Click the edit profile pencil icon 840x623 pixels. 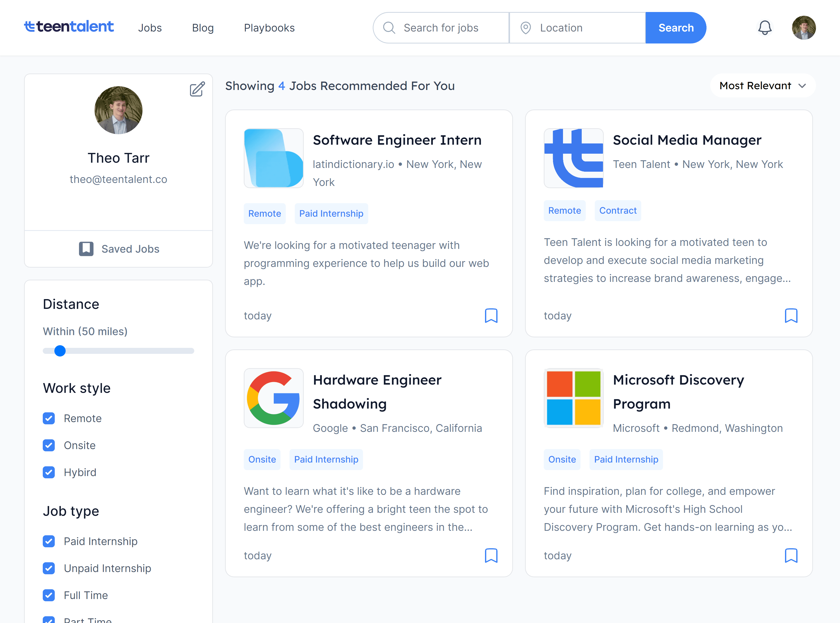click(x=197, y=89)
